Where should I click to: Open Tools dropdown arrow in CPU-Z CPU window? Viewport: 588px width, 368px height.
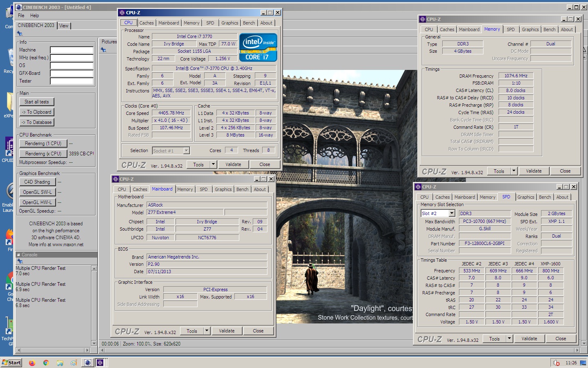pos(213,164)
